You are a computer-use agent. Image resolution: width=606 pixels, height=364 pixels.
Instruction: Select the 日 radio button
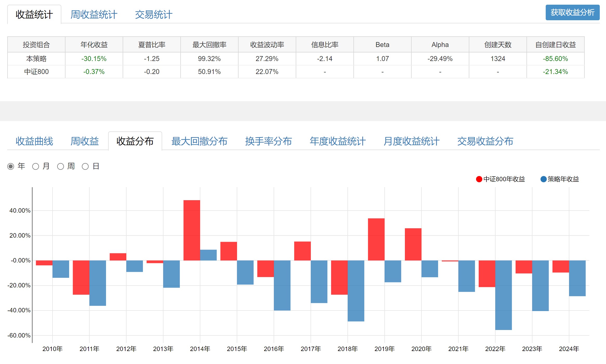point(85,166)
